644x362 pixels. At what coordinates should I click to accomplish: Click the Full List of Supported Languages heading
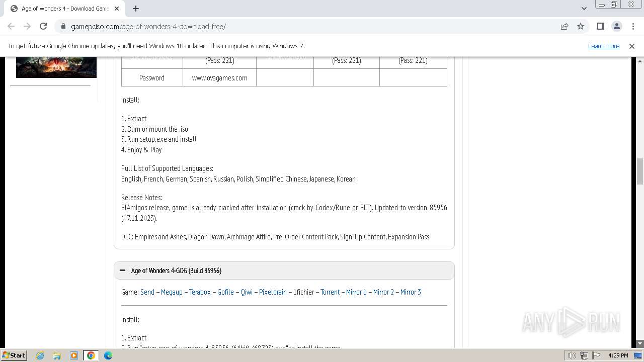167,168
